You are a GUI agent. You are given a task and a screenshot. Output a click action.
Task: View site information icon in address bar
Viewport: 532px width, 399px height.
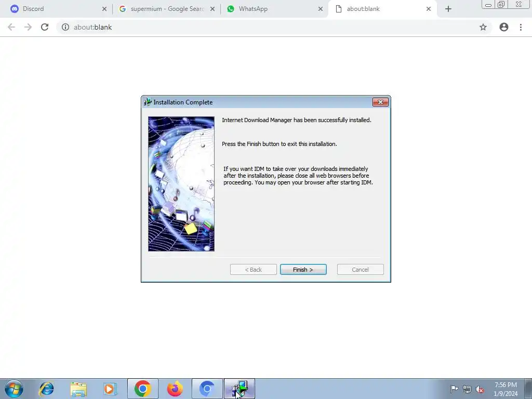[x=65, y=27]
